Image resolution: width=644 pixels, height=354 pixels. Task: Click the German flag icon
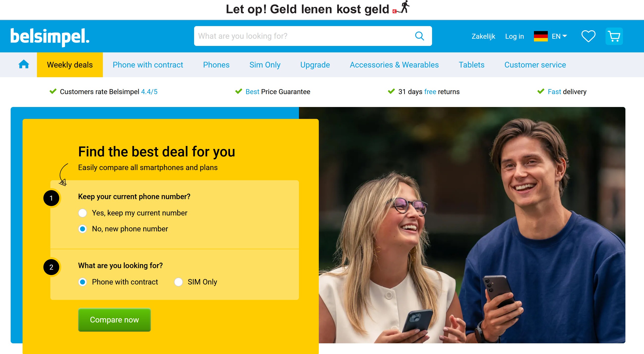pos(541,36)
